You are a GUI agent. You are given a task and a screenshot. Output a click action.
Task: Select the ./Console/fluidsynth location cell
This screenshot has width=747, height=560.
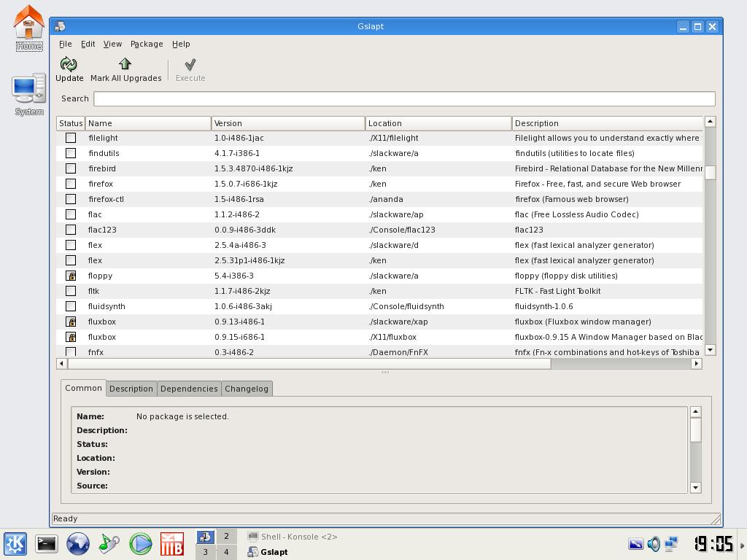[x=406, y=306]
